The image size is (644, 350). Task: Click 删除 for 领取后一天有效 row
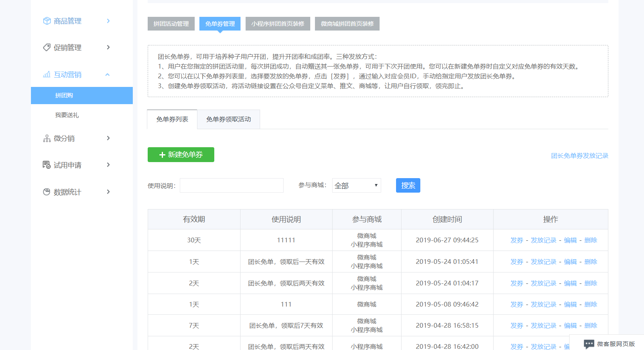point(591,262)
